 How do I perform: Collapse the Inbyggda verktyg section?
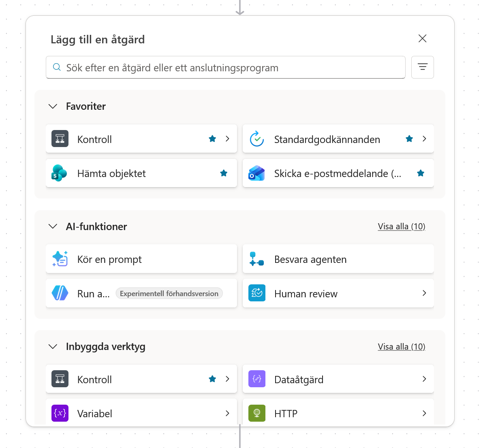pos(53,346)
